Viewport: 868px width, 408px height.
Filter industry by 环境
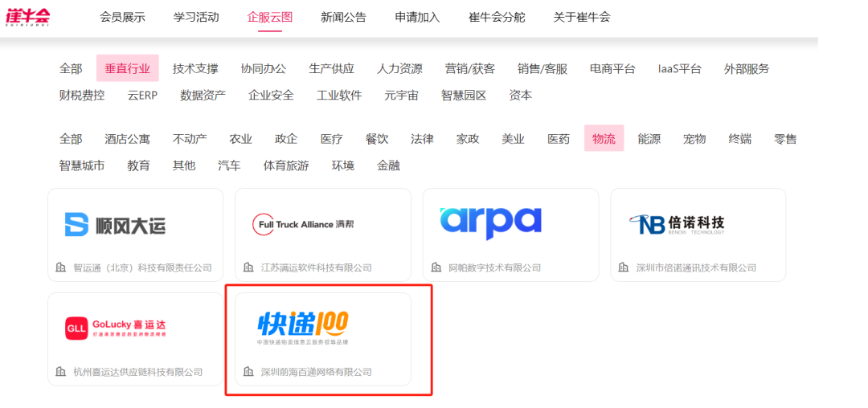343,165
